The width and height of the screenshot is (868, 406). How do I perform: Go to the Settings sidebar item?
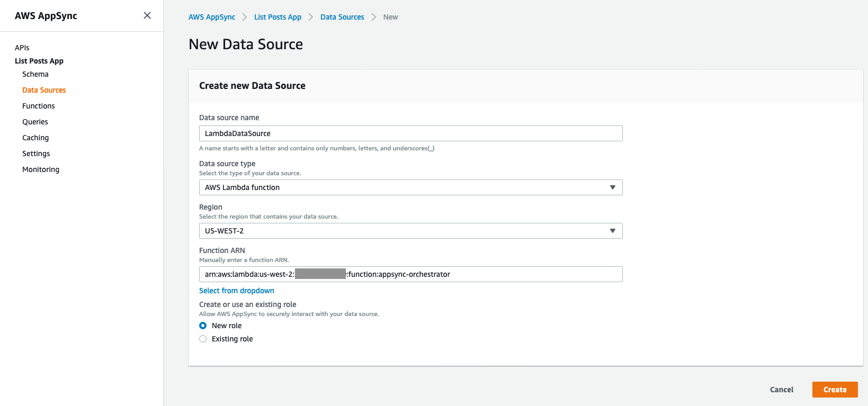coord(36,154)
